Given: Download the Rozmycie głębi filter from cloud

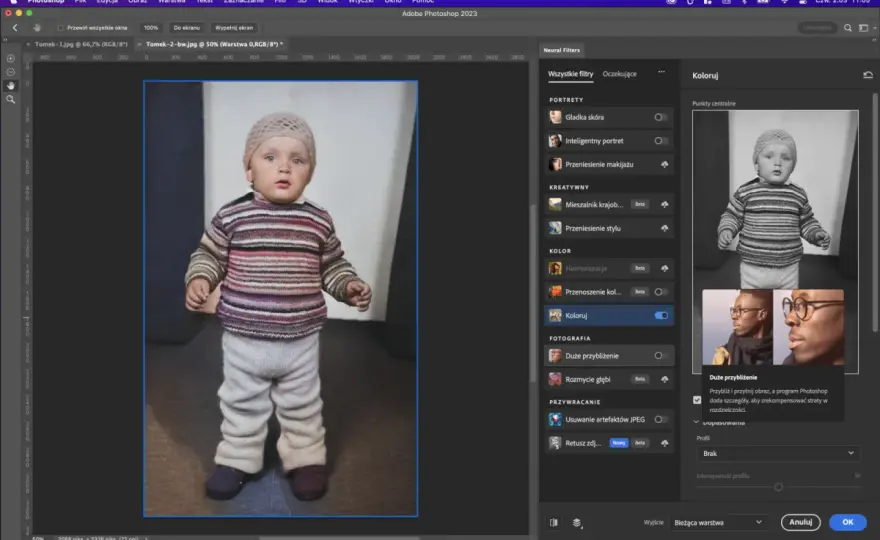Looking at the screenshot, I should pyautogui.click(x=664, y=379).
